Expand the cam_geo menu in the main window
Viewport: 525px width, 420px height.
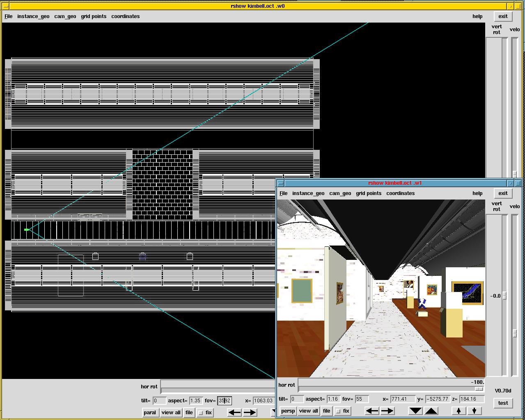(65, 16)
